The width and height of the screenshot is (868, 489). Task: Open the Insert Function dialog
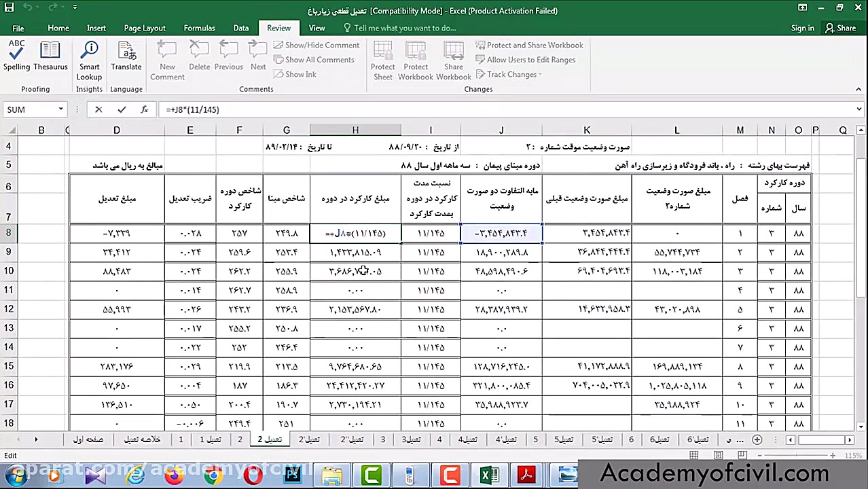pyautogui.click(x=143, y=109)
